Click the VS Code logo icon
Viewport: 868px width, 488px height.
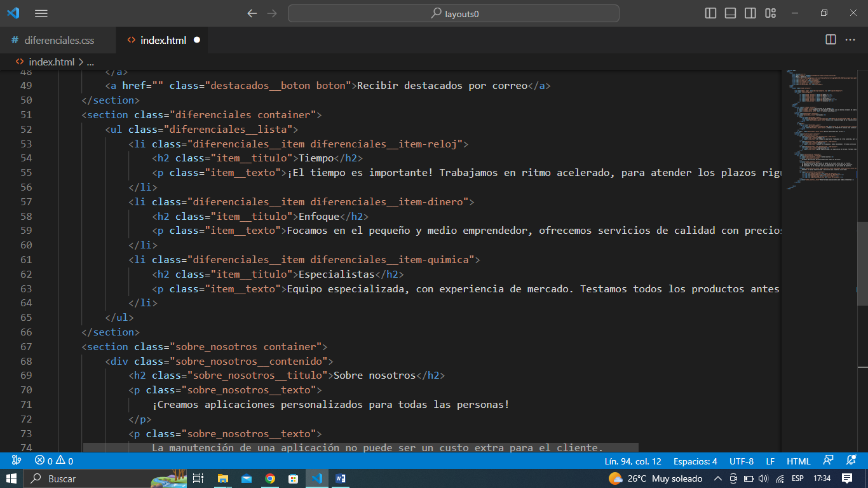click(x=13, y=13)
